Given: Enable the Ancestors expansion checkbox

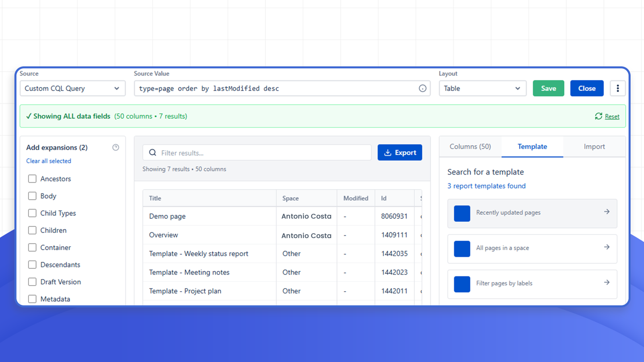Looking at the screenshot, I should tap(32, 179).
